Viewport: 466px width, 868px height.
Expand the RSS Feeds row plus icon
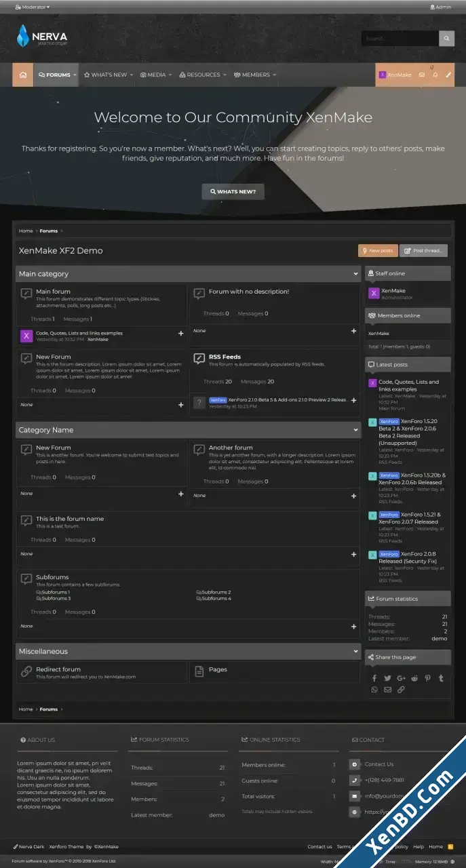[353, 400]
